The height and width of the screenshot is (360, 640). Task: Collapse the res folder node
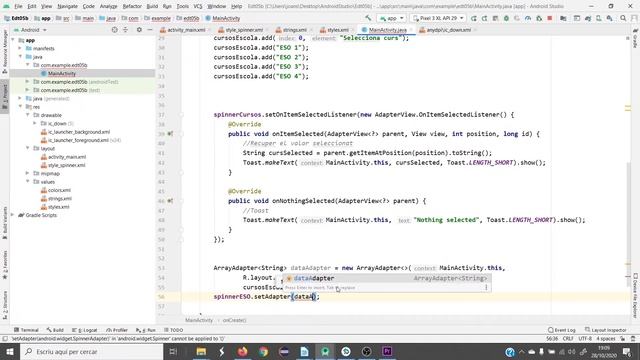tap(20, 107)
